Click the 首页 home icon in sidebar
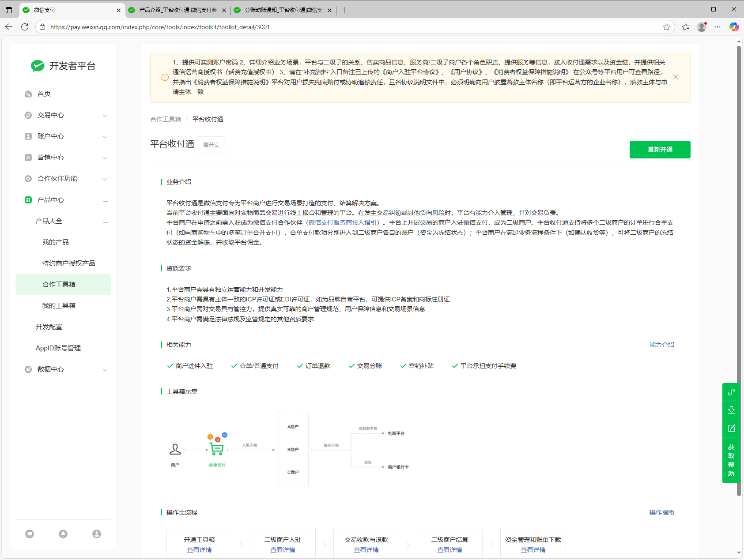The height and width of the screenshot is (560, 744). coord(28,94)
